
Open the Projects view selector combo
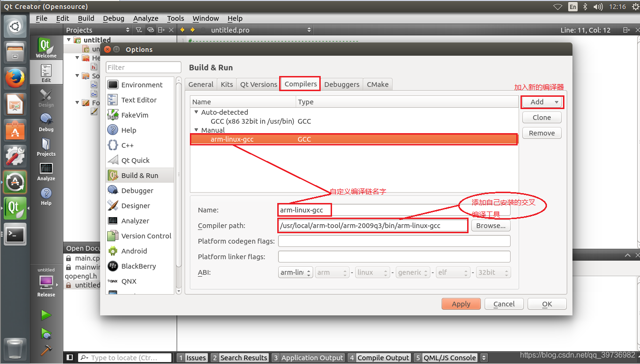[x=98, y=30]
